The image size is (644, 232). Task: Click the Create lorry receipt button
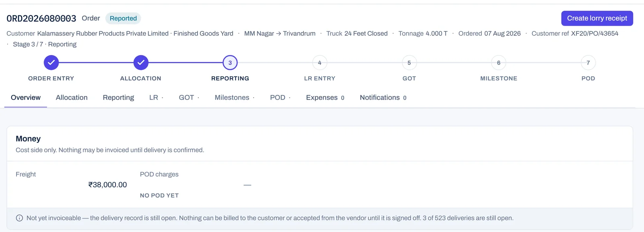point(597,18)
